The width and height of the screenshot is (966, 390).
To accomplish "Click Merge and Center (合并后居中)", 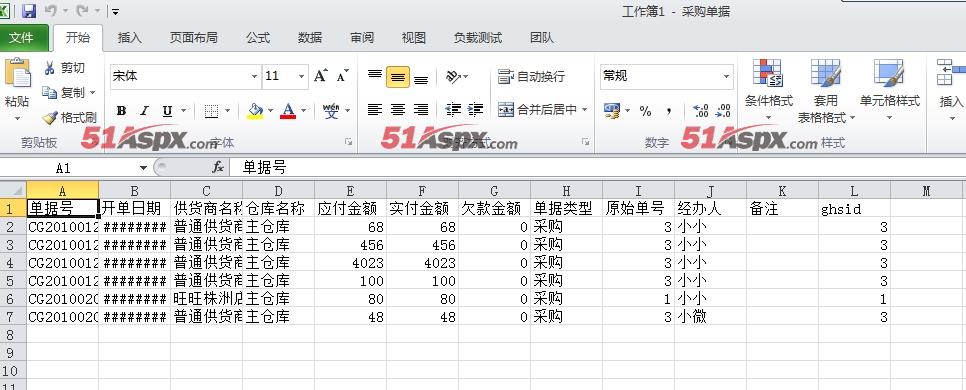I will point(537,110).
